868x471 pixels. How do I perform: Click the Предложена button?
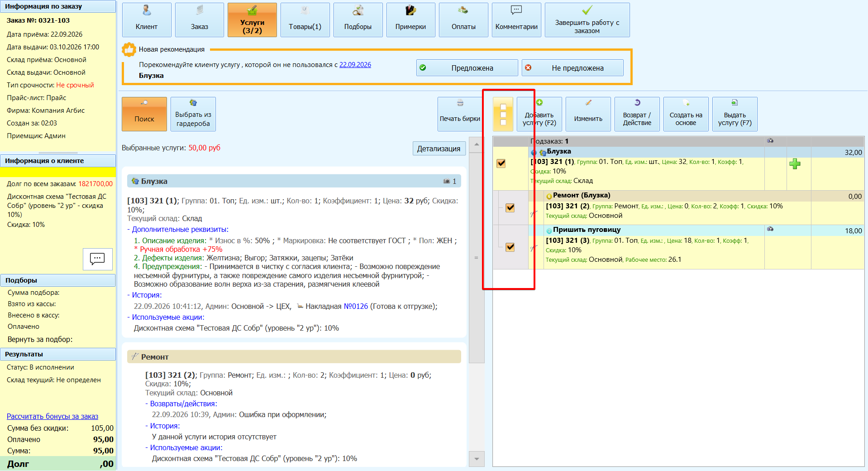[467, 68]
